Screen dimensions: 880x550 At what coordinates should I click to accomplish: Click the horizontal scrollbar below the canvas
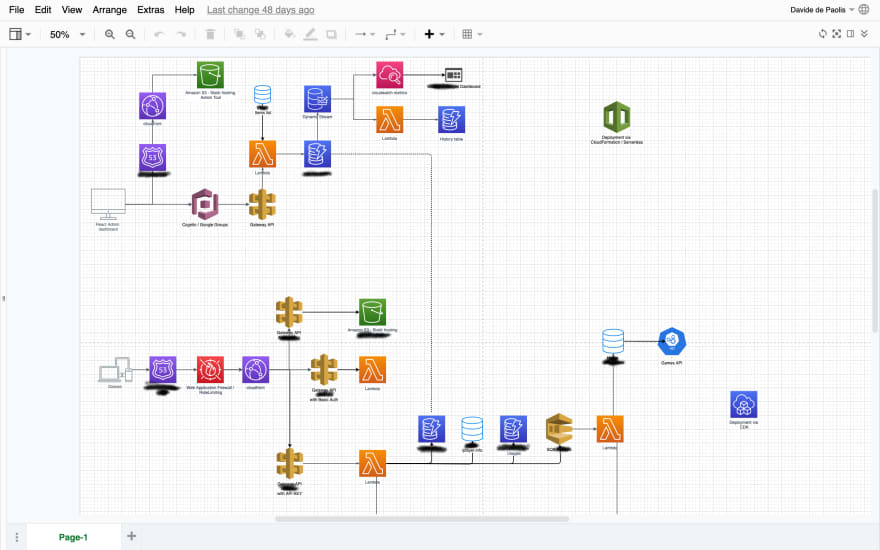pyautogui.click(x=421, y=519)
